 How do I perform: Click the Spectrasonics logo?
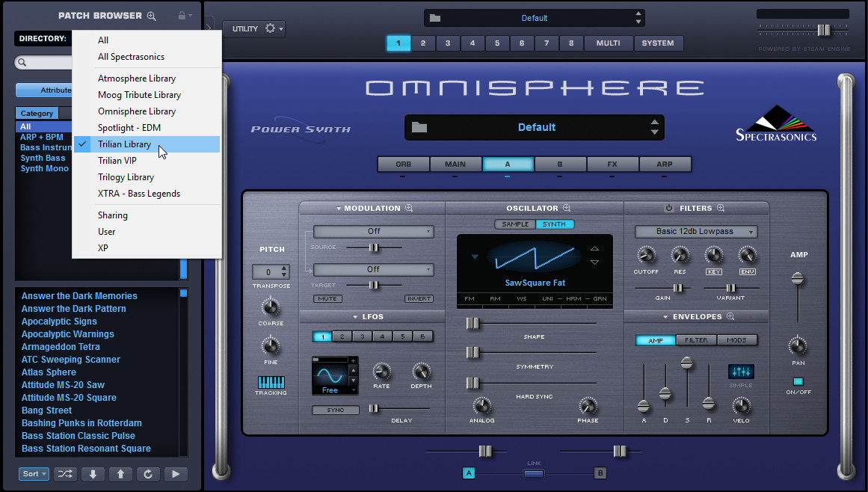click(x=776, y=124)
